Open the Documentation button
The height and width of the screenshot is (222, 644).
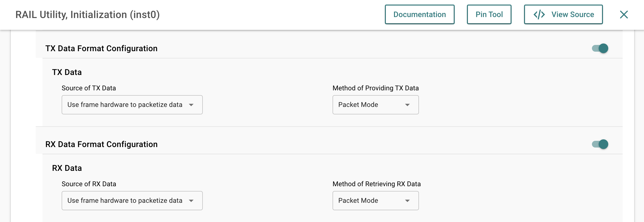(419, 14)
